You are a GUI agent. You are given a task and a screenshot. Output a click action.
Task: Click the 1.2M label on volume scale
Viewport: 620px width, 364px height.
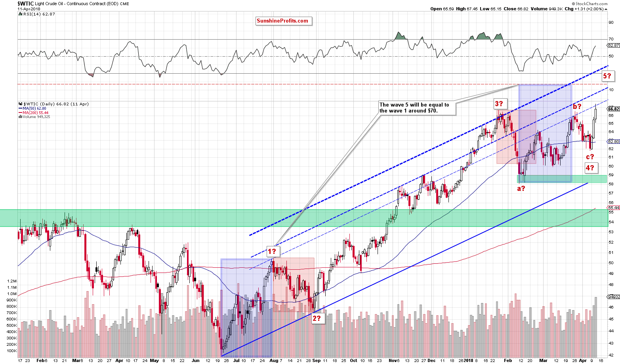pos(12,281)
